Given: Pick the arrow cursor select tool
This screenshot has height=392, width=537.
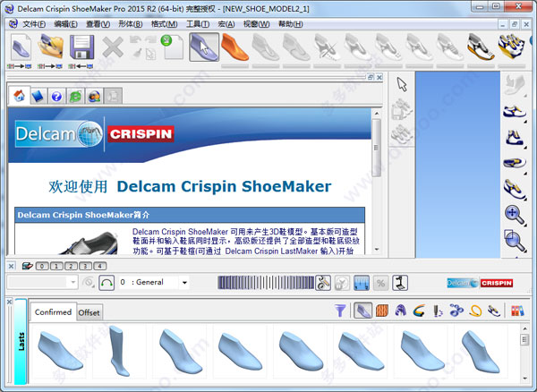Looking at the screenshot, I should [x=401, y=84].
